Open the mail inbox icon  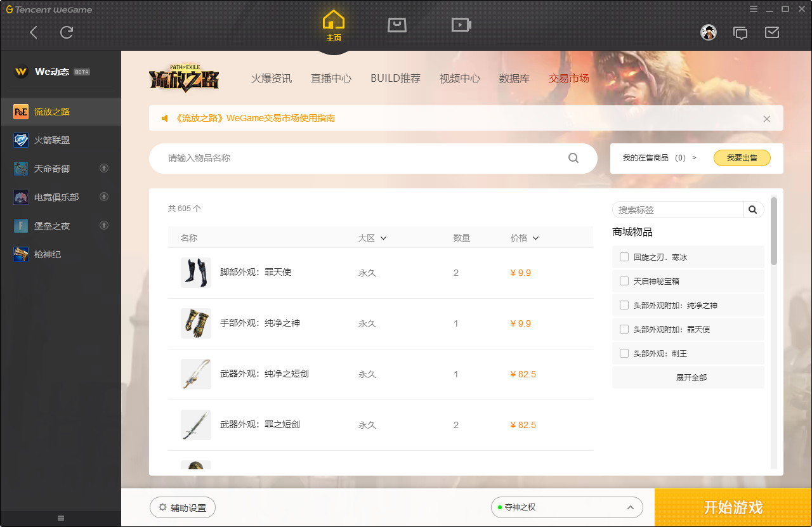click(772, 32)
